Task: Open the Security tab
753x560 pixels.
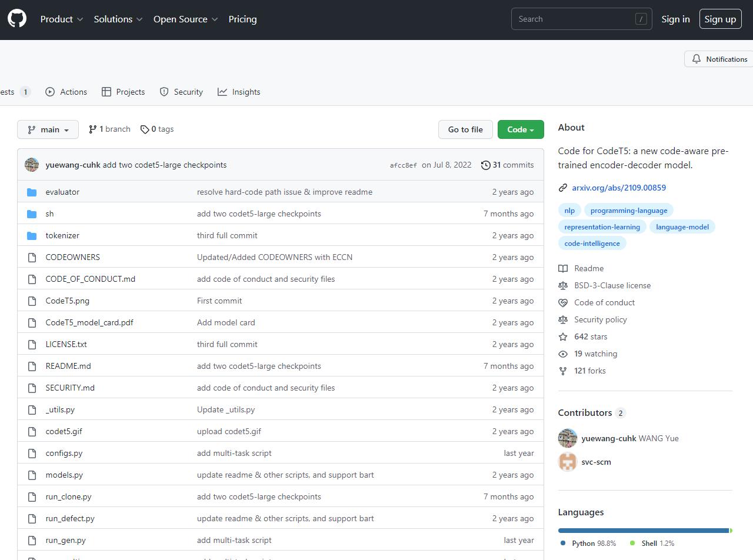Action: click(181, 92)
